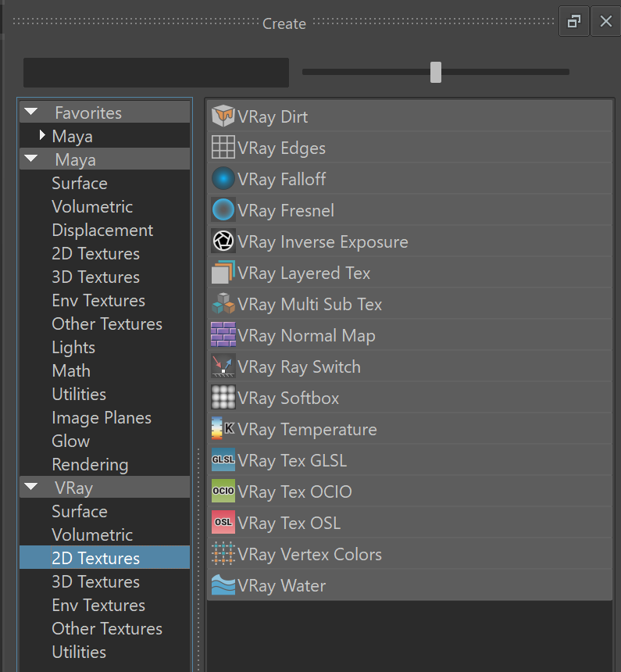
Task: Click the VRay Tex GLSL icon
Action: tap(223, 460)
